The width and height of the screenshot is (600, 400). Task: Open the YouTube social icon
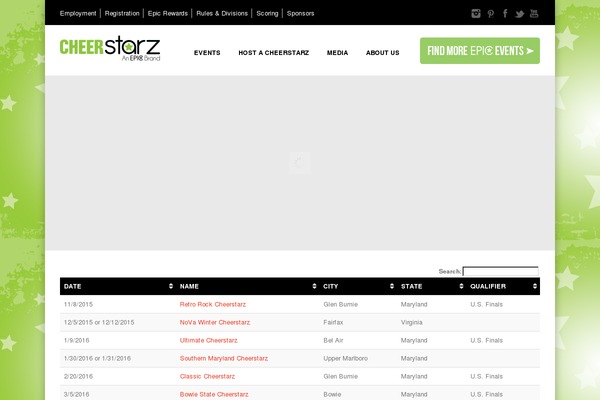(x=534, y=13)
